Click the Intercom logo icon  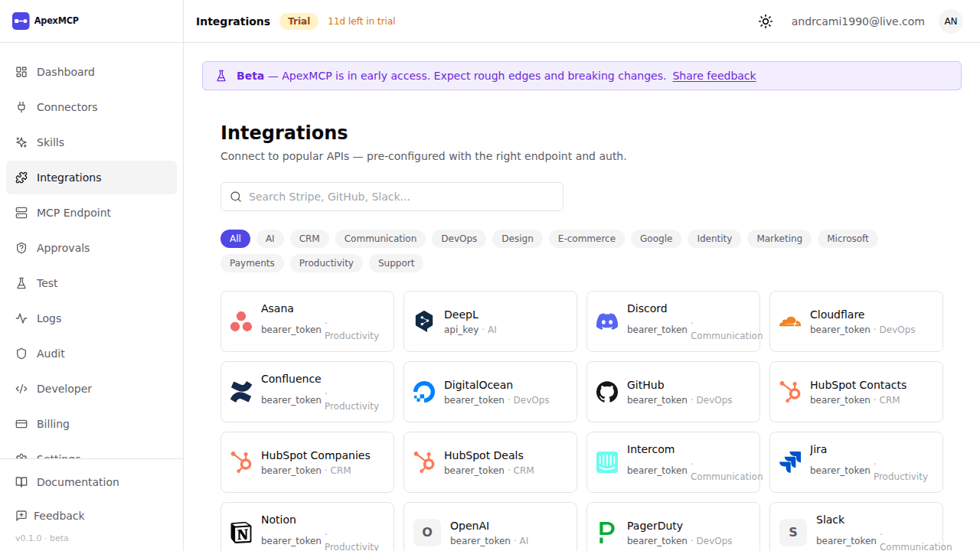pos(607,462)
